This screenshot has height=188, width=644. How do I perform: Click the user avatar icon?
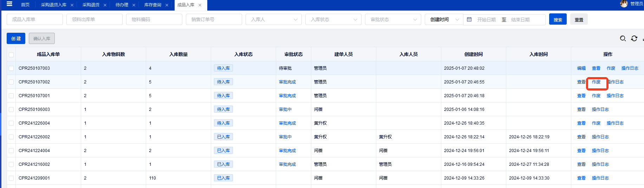pos(624,4)
